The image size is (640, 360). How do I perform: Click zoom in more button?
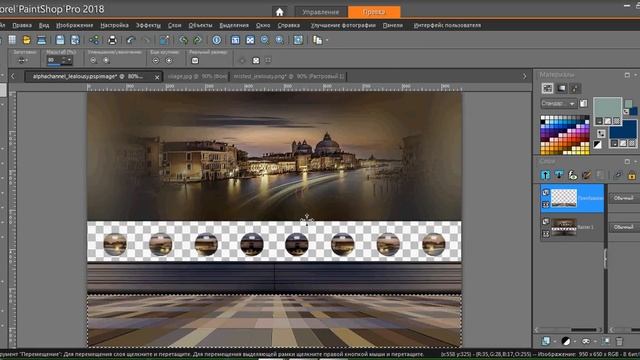169,60
